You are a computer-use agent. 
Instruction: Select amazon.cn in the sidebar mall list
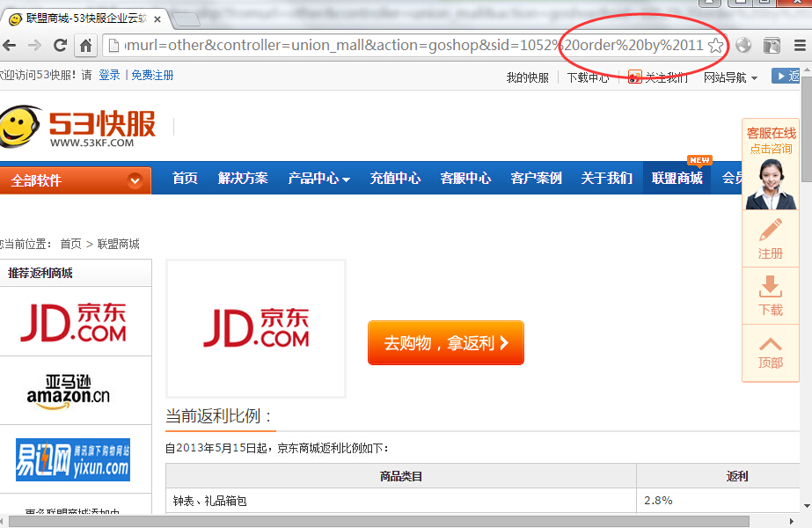69,392
